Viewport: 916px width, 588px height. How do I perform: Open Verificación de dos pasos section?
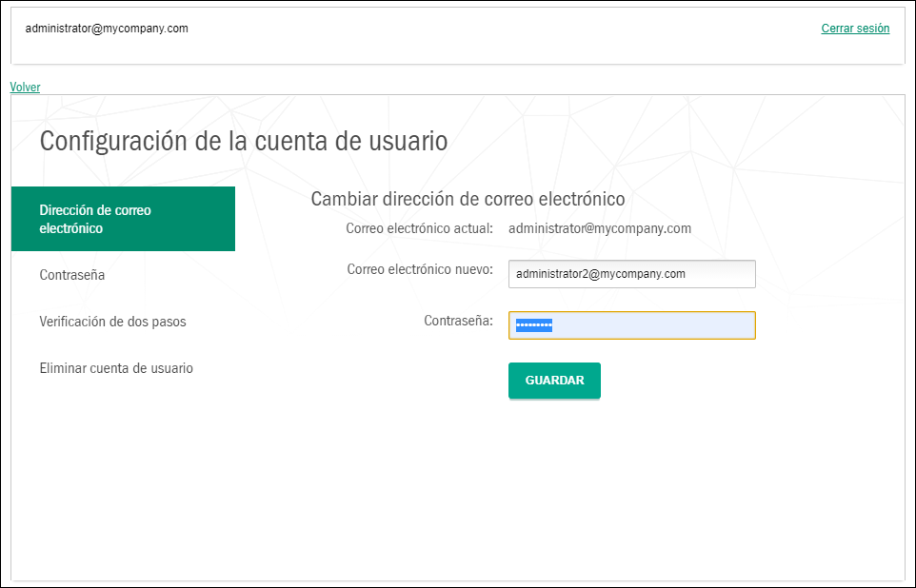(x=112, y=322)
